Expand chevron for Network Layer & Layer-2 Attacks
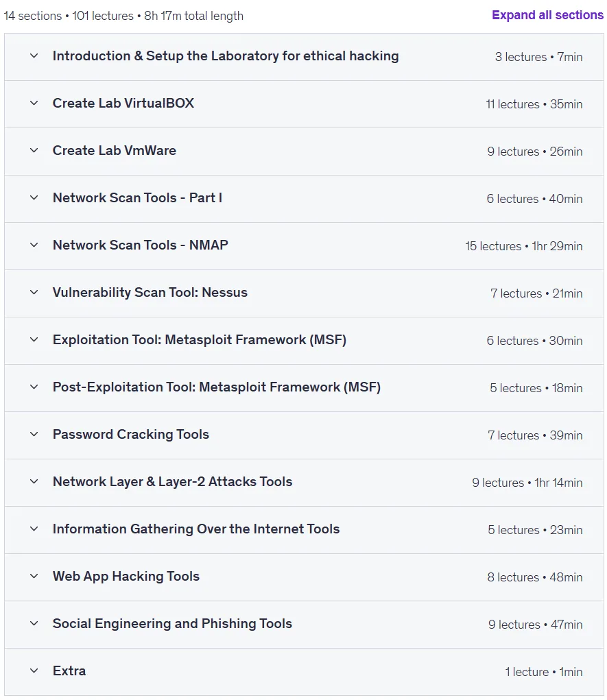The height and width of the screenshot is (700, 607). tap(34, 482)
